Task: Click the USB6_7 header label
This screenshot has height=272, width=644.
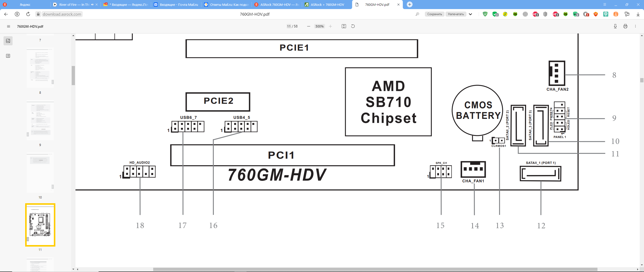Action: (188, 117)
